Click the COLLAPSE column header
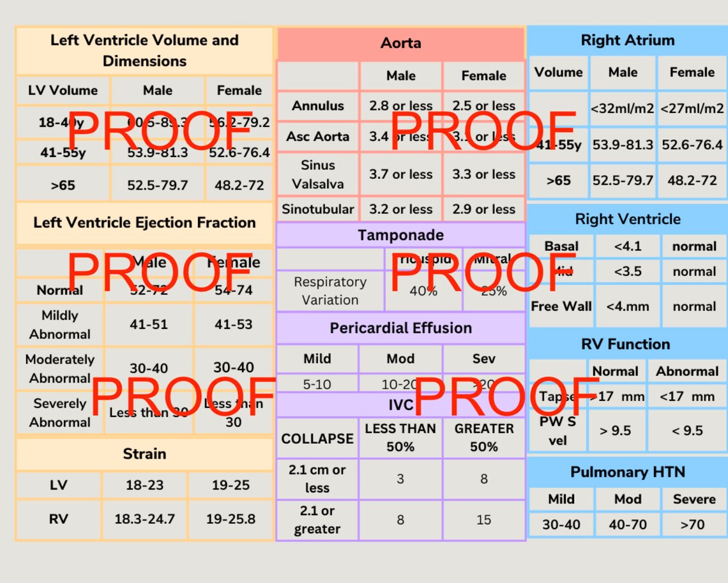Image resolution: width=728 pixels, height=583 pixels. (317, 438)
